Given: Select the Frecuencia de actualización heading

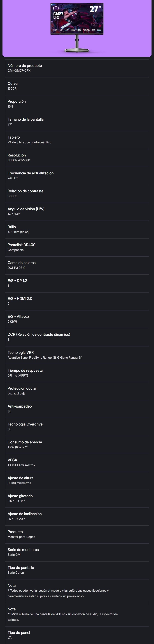Looking at the screenshot, I should pyautogui.click(x=30, y=173).
